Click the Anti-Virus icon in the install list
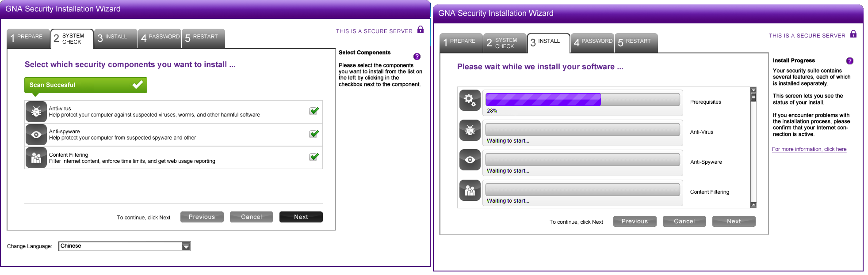The height and width of the screenshot is (275, 868). pos(470,130)
